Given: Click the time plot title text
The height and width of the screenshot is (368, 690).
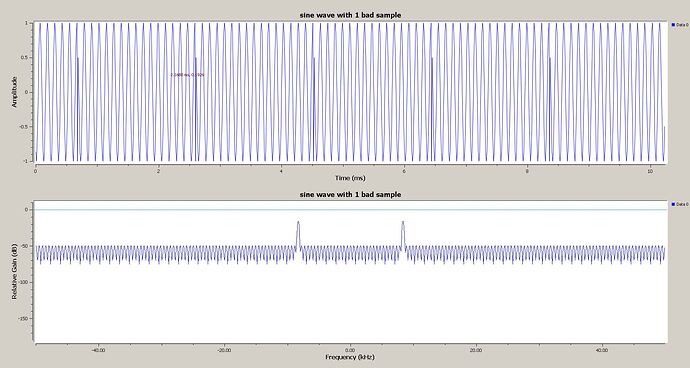Looking at the screenshot, I should (350, 15).
